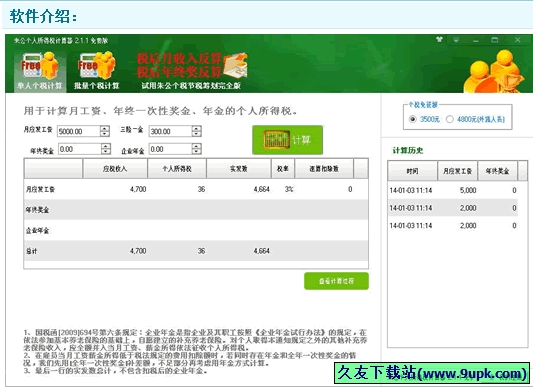Click the 年终奖金 input field
The width and height of the screenshot is (533, 387).
pyautogui.click(x=80, y=149)
